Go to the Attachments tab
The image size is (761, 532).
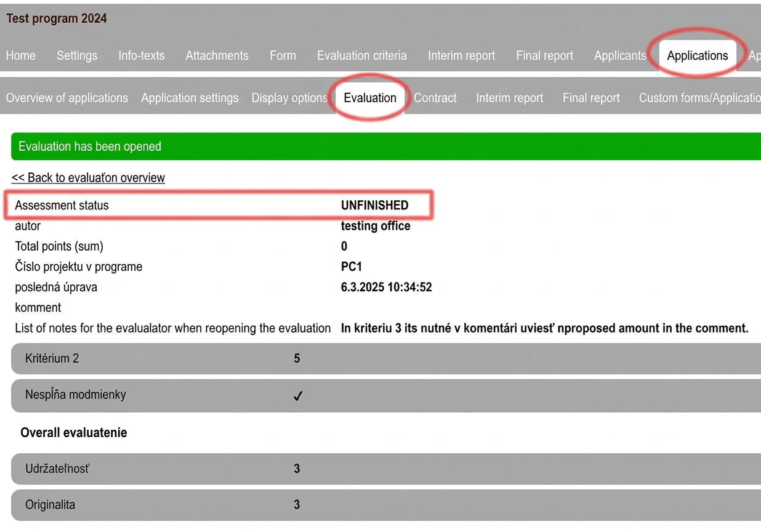coord(217,55)
